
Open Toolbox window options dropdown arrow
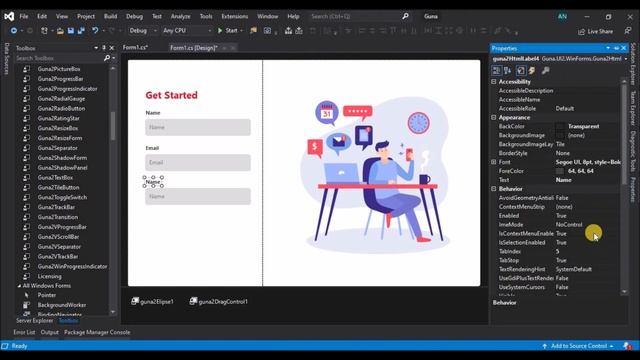(96, 48)
